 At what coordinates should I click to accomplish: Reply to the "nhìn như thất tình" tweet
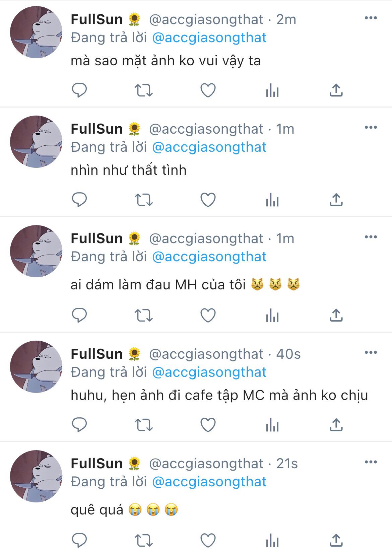[x=79, y=200]
